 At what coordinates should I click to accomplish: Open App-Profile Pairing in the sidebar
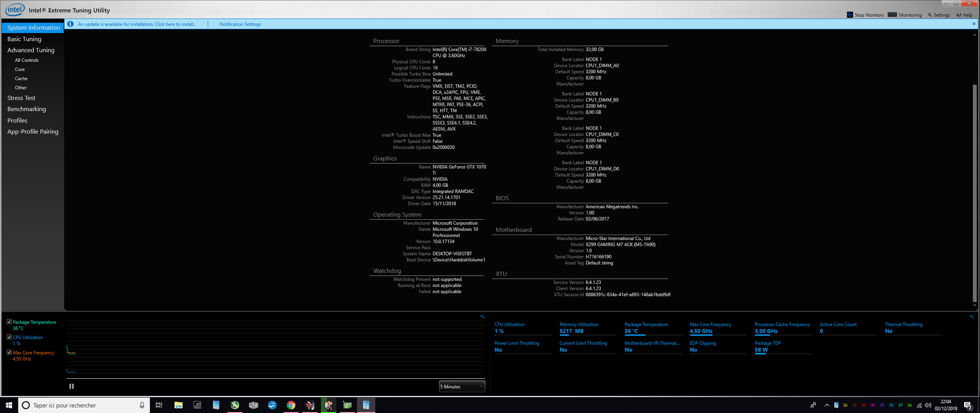pos(33,132)
